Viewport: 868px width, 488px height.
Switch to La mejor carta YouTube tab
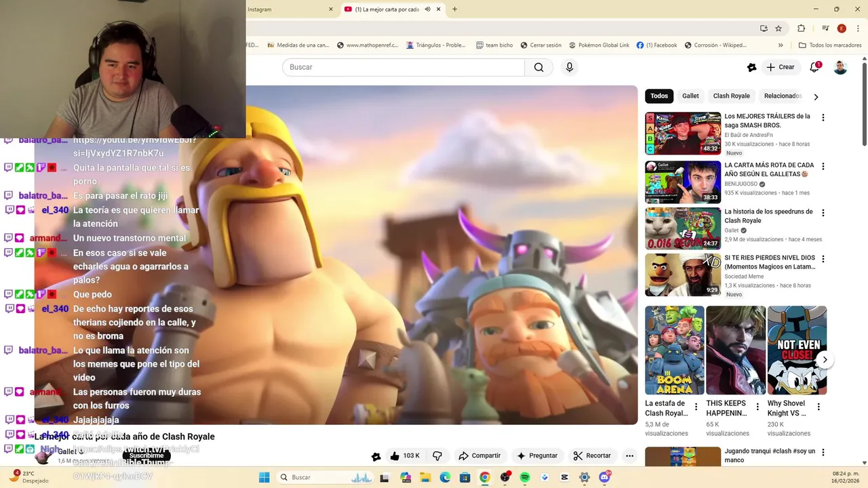pos(392,9)
